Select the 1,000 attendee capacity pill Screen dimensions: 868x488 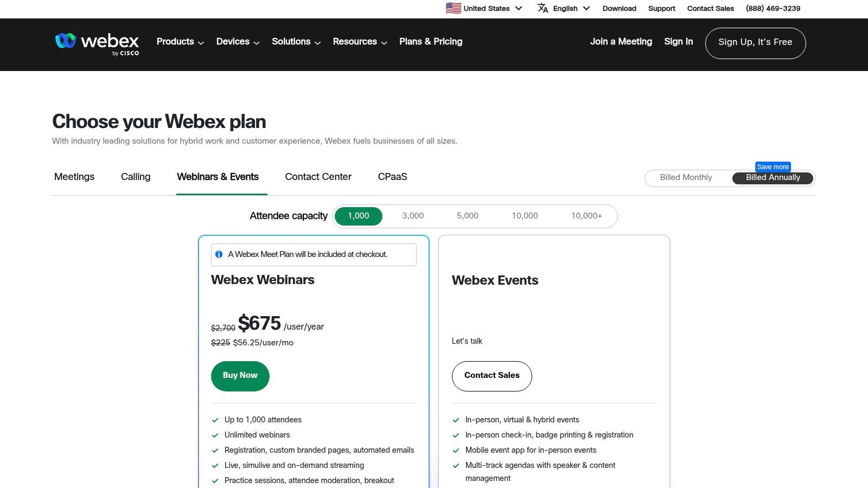click(358, 216)
